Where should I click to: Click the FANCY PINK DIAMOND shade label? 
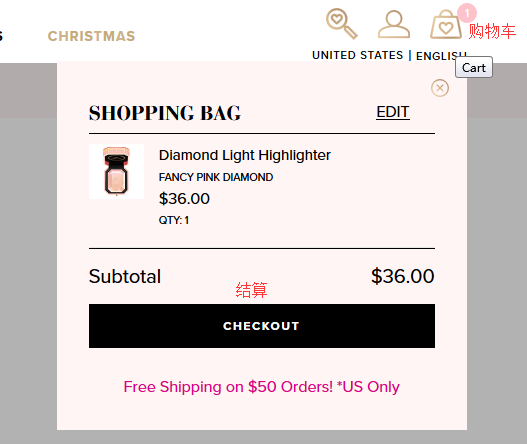click(216, 177)
